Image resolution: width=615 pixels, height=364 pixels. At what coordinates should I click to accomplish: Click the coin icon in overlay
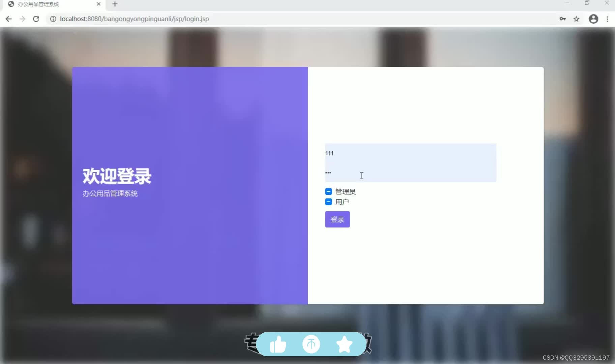311,344
